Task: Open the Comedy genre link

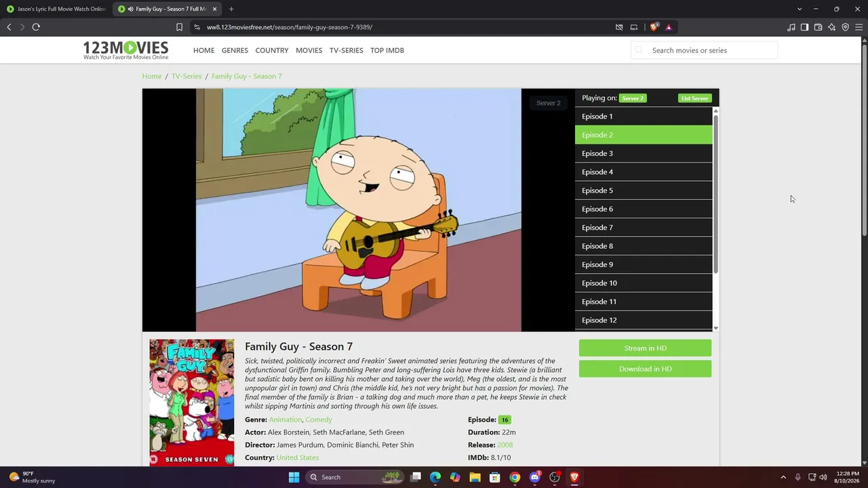Action: click(319, 420)
